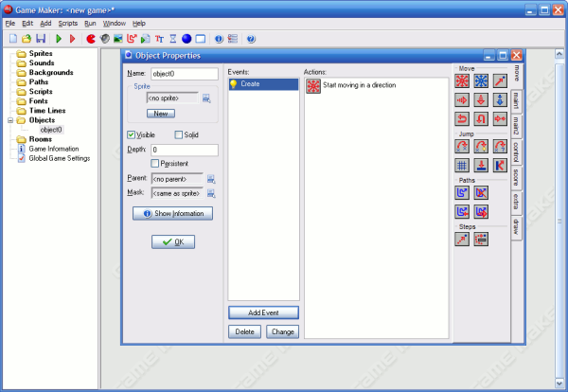Image resolution: width=568 pixels, height=392 pixels.
Task: Add a script using the script page icon
Action: tap(145, 39)
